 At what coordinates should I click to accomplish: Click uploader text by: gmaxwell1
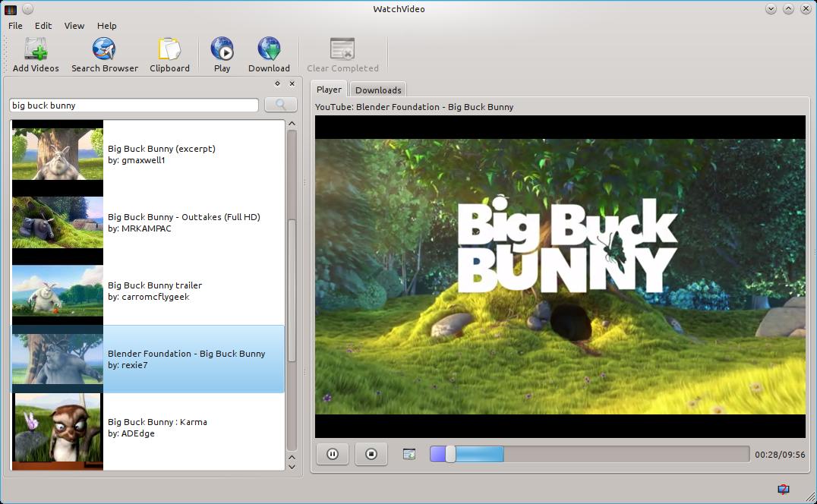(x=137, y=160)
